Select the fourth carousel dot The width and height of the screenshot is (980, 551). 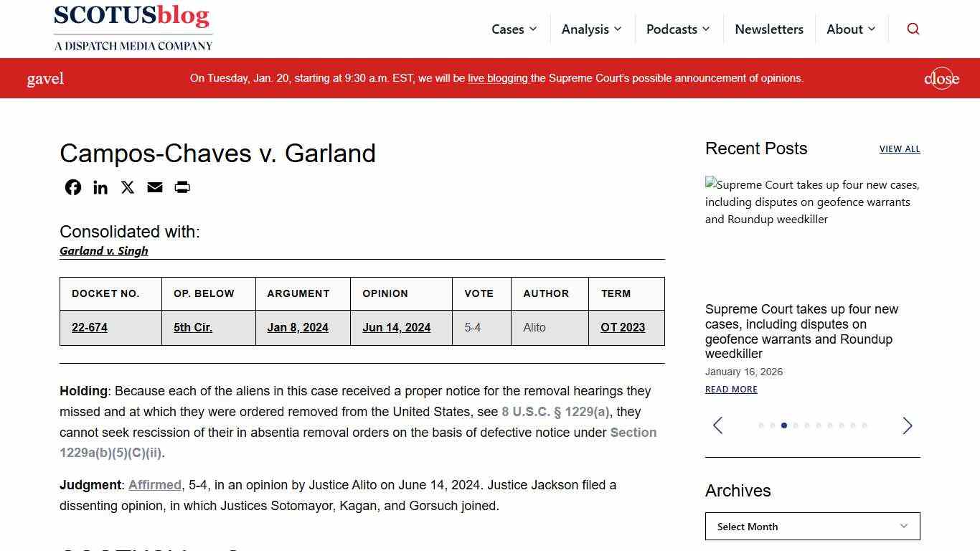(796, 425)
